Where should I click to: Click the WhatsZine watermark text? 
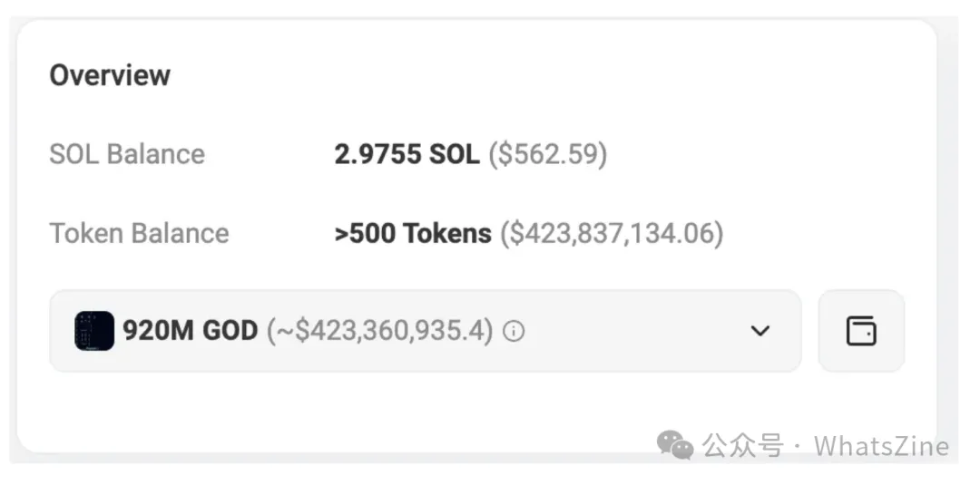[x=882, y=447]
